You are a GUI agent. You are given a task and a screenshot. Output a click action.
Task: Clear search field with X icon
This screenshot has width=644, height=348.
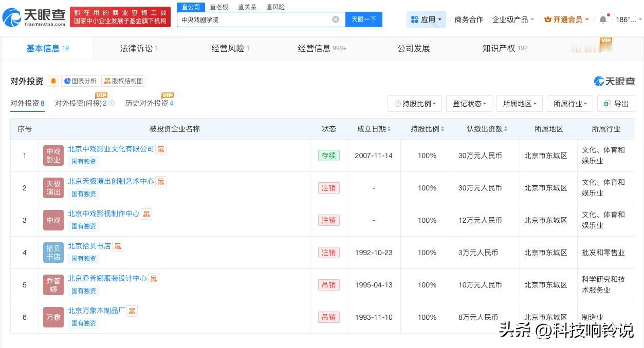point(336,20)
